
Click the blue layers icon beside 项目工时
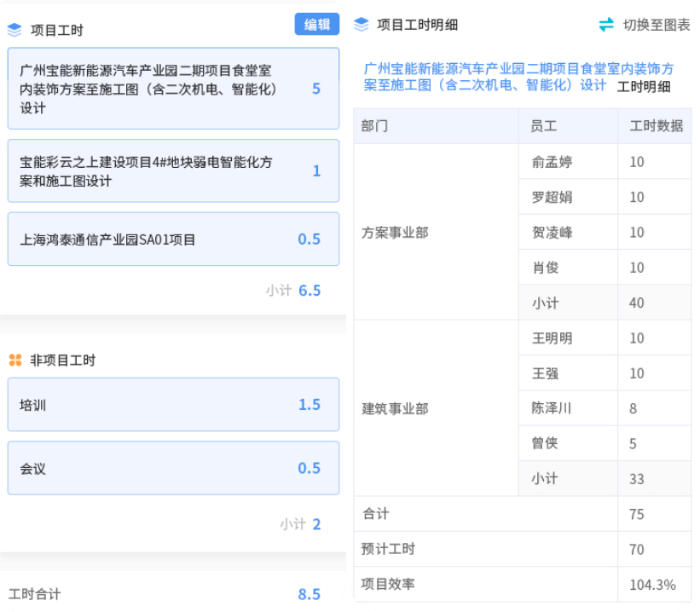[14, 30]
